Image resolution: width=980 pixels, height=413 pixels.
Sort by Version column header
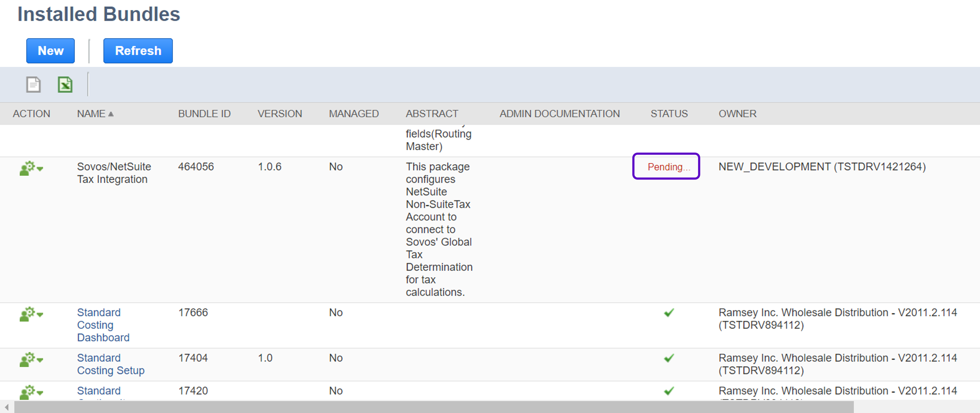pyautogui.click(x=280, y=114)
